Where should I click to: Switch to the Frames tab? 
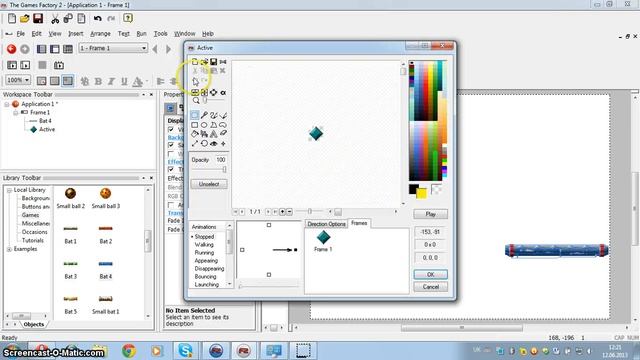pos(359,223)
